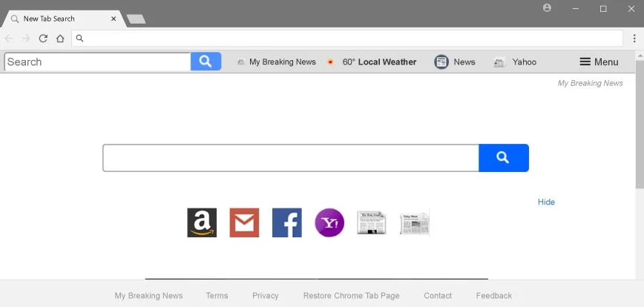Open a new browser tab
This screenshot has height=307, width=644.
[x=136, y=19]
